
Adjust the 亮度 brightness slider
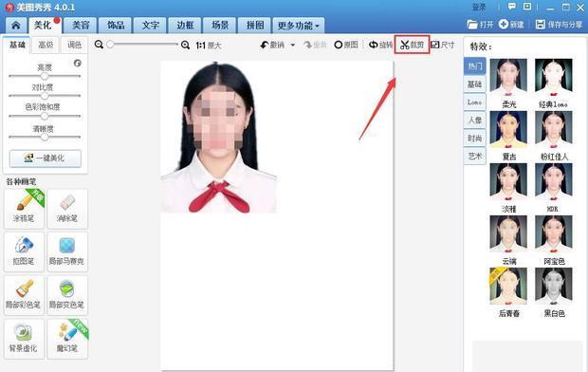point(45,76)
